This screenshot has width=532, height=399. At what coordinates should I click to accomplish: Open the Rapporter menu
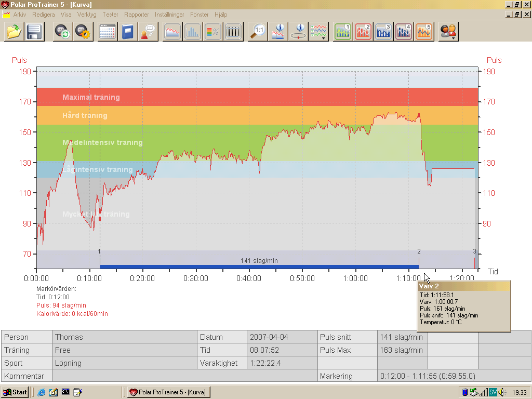[137, 15]
